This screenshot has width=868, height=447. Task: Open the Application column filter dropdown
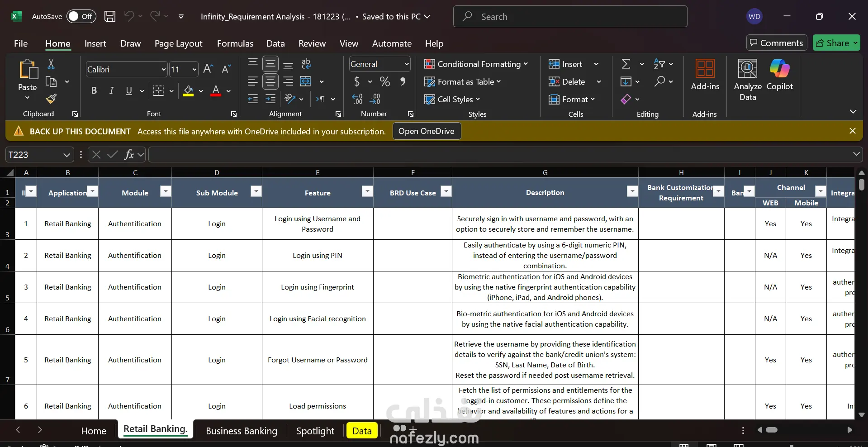click(x=92, y=191)
